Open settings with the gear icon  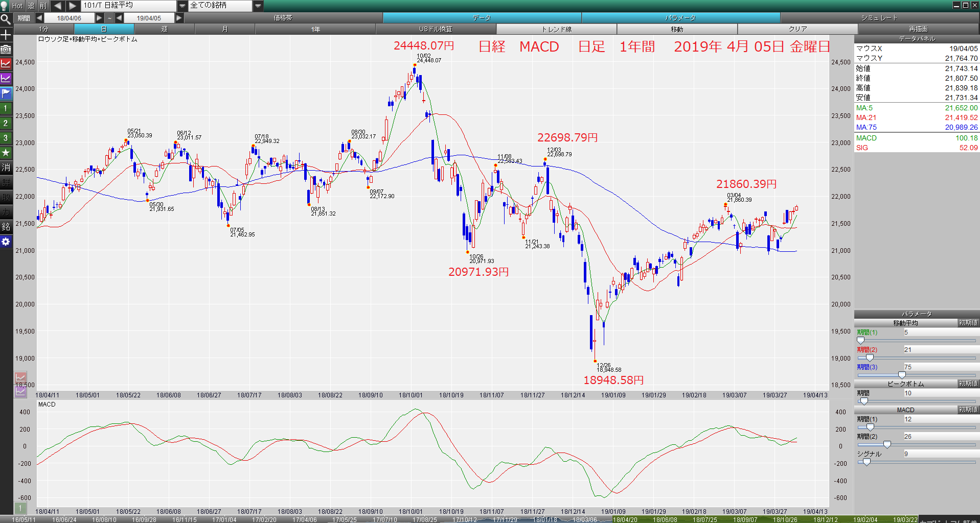(6, 242)
